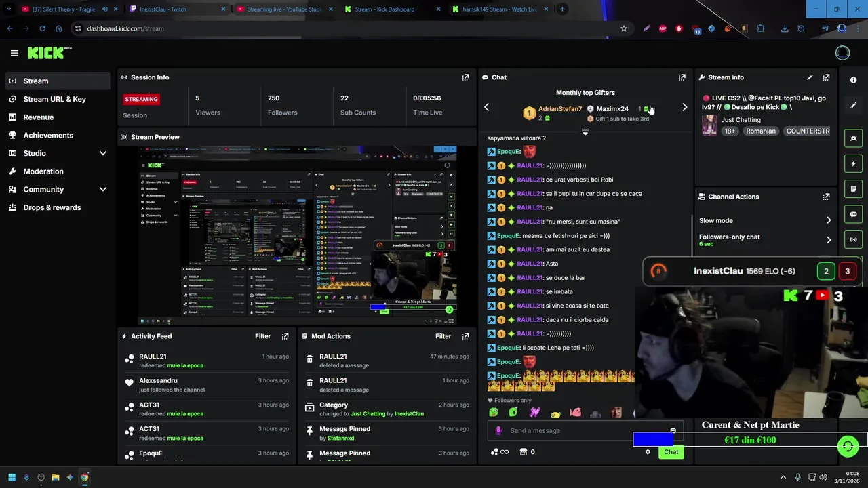Pick the yellow duck emote
The width and height of the screenshot is (868, 488).
tap(555, 413)
